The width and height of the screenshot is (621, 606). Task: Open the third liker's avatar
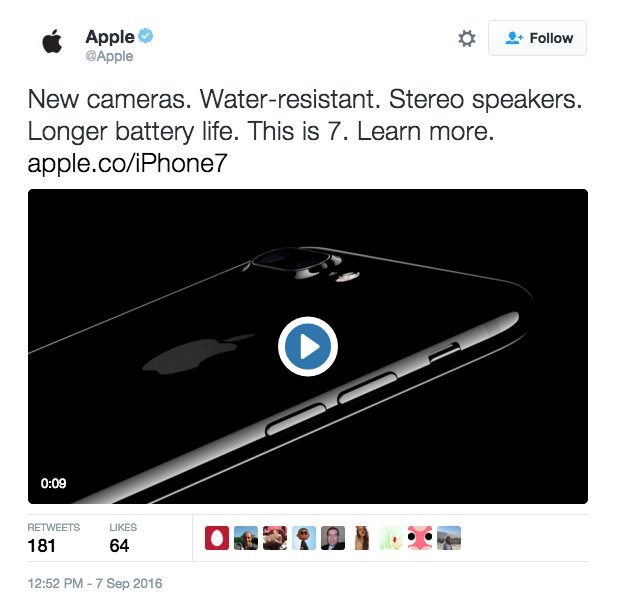click(275, 538)
